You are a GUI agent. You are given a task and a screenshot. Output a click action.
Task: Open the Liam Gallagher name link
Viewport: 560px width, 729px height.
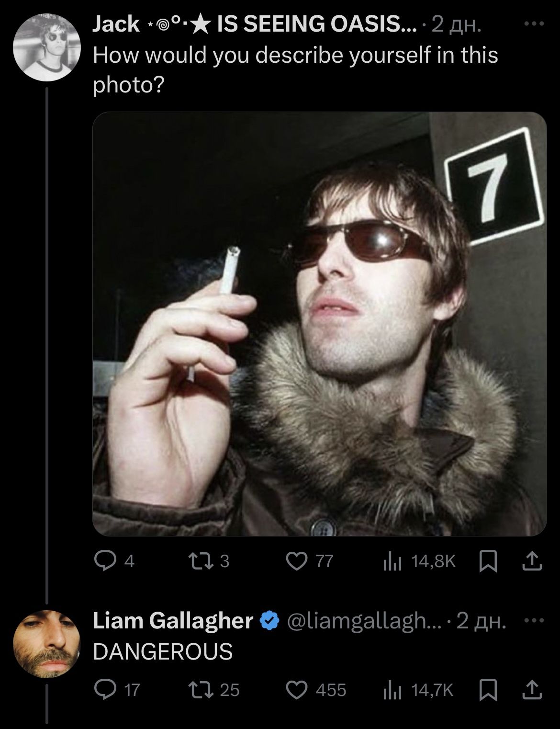[173, 621]
